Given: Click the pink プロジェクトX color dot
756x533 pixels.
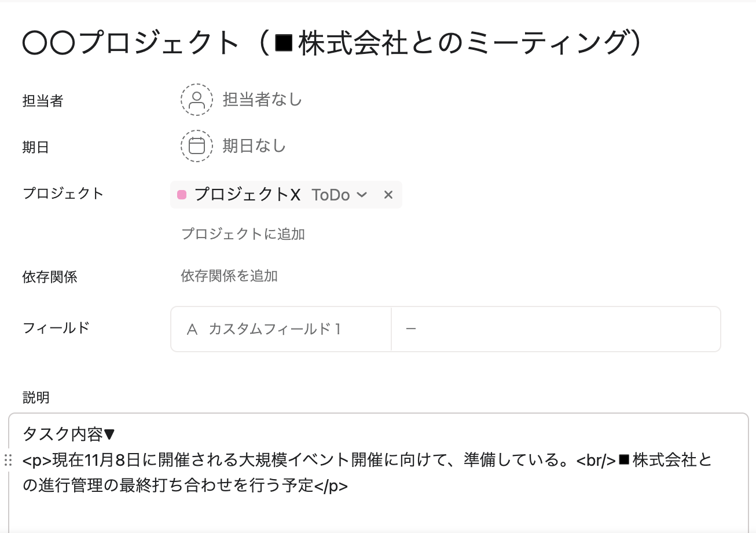Looking at the screenshot, I should click(x=182, y=195).
